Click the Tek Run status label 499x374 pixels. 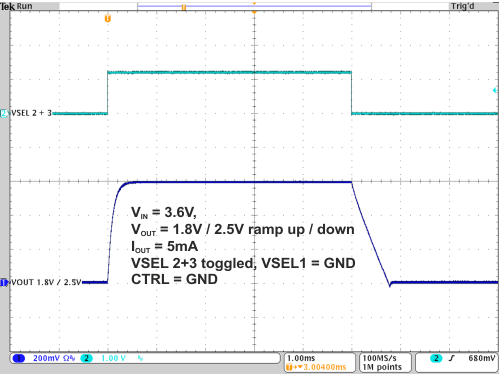[16, 6]
